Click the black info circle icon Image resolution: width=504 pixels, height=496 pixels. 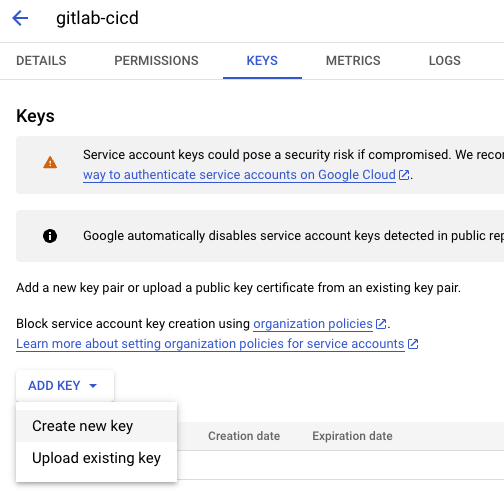50,236
